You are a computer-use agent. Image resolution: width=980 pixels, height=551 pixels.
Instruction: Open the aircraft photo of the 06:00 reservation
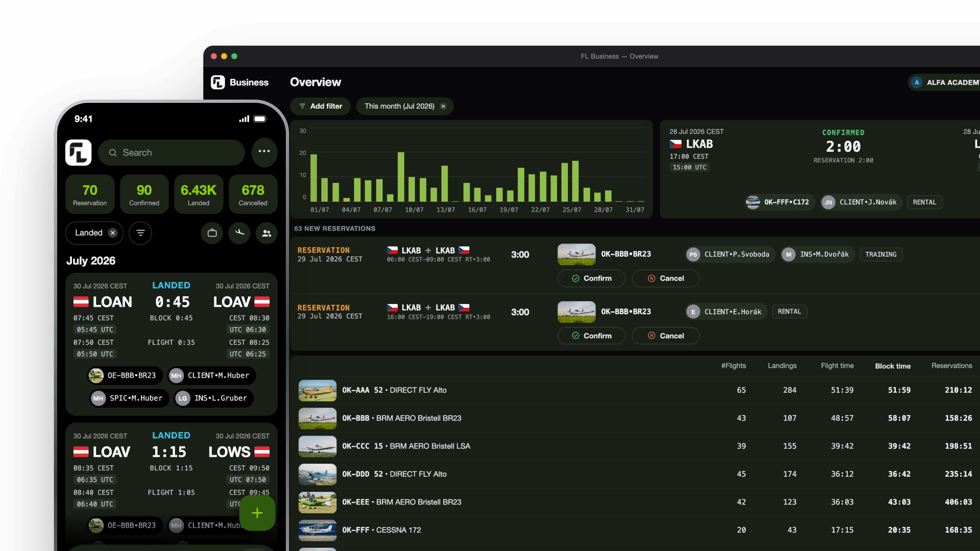[x=576, y=254]
